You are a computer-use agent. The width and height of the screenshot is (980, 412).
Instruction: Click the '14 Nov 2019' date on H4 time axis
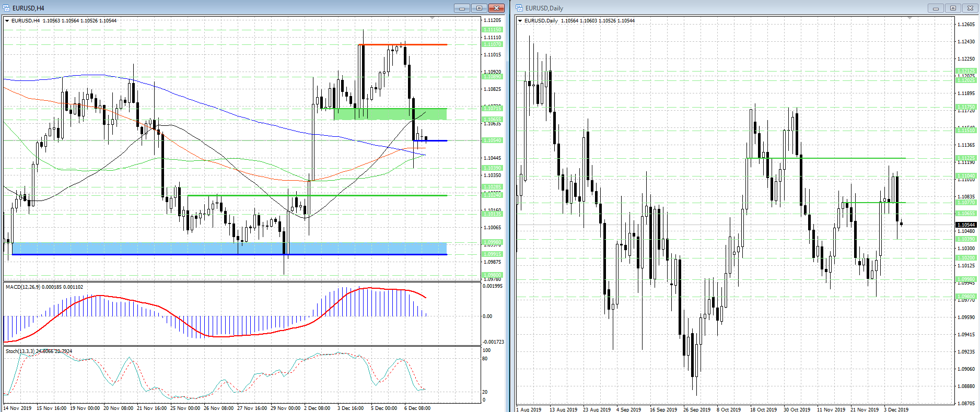[x=17, y=408]
